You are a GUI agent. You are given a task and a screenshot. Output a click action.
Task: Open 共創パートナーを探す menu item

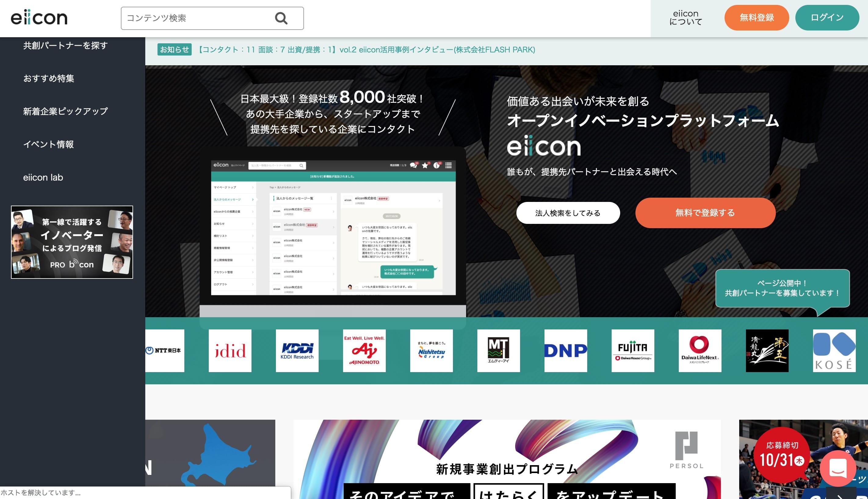[66, 45]
